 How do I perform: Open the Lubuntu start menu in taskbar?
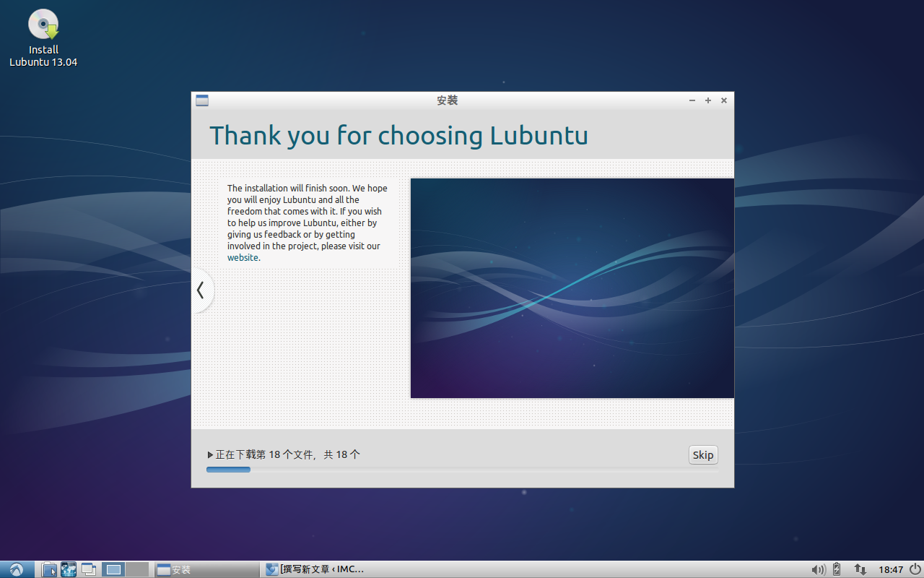coord(17,569)
